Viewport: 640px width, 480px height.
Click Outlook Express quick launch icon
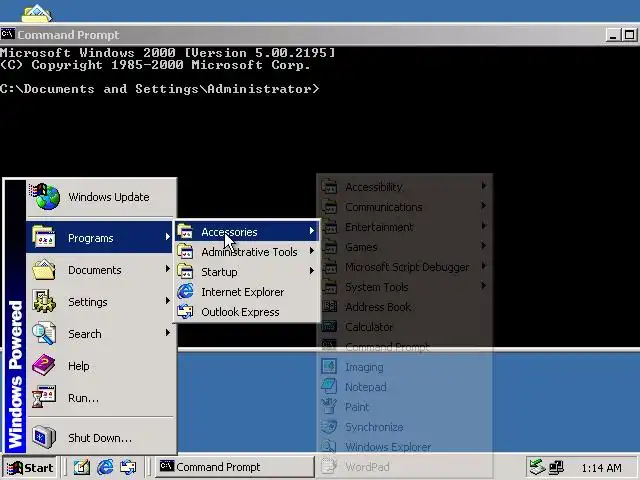(128, 467)
